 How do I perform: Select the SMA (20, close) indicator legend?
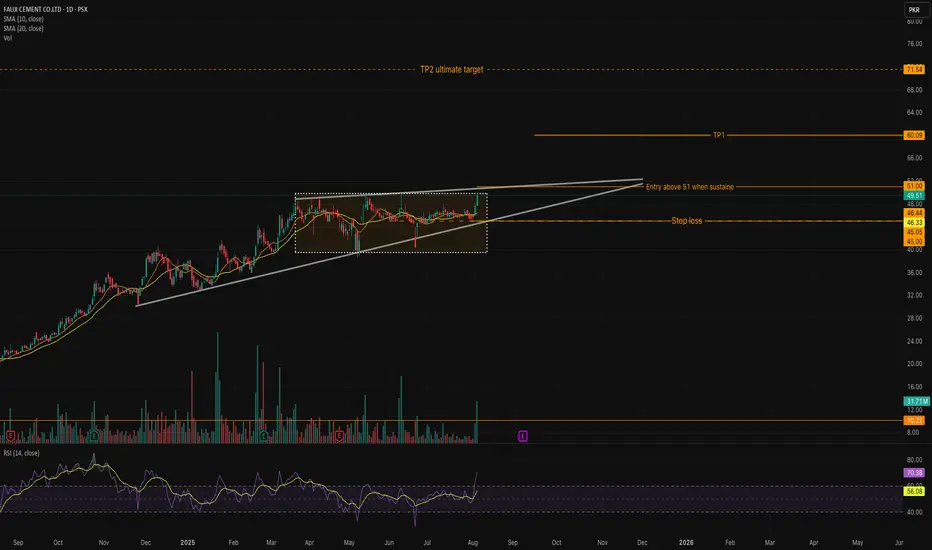tap(23, 29)
